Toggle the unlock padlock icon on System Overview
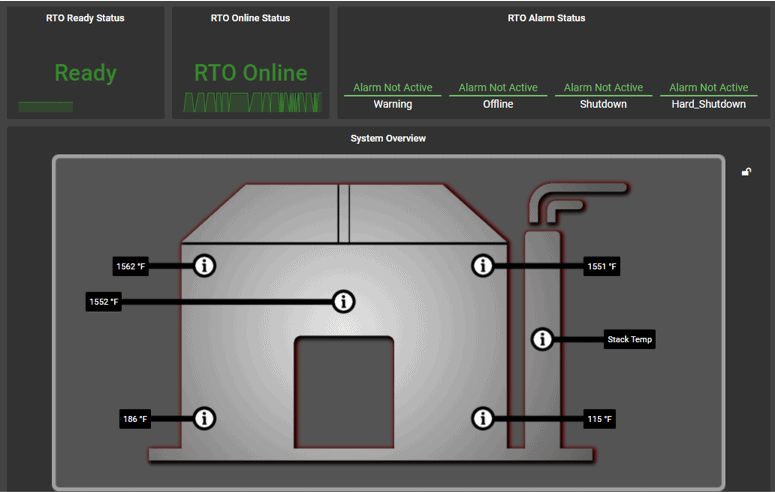 (746, 172)
